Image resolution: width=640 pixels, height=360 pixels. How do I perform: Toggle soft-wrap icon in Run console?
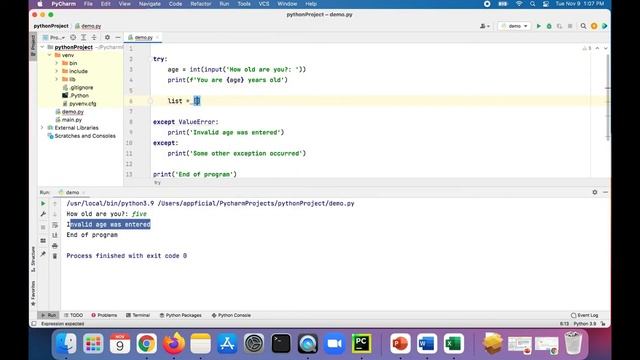55,225
